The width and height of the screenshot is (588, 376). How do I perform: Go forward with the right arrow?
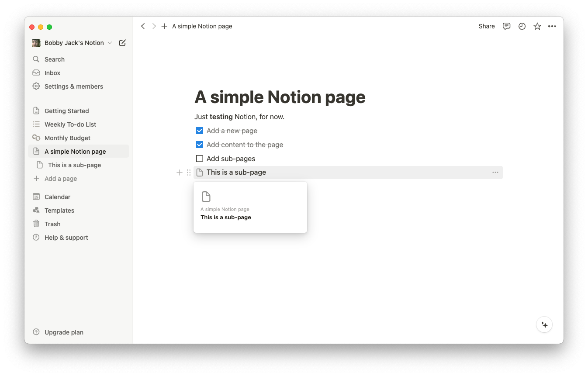[x=154, y=26]
